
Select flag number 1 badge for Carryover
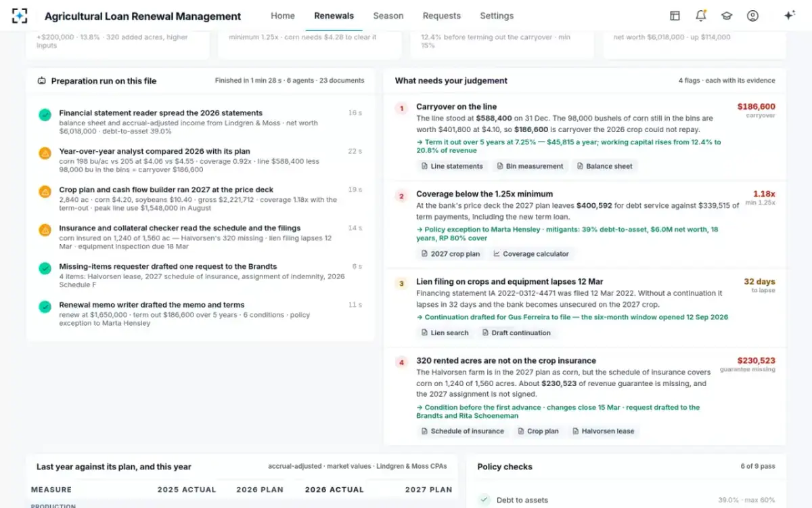pos(401,108)
